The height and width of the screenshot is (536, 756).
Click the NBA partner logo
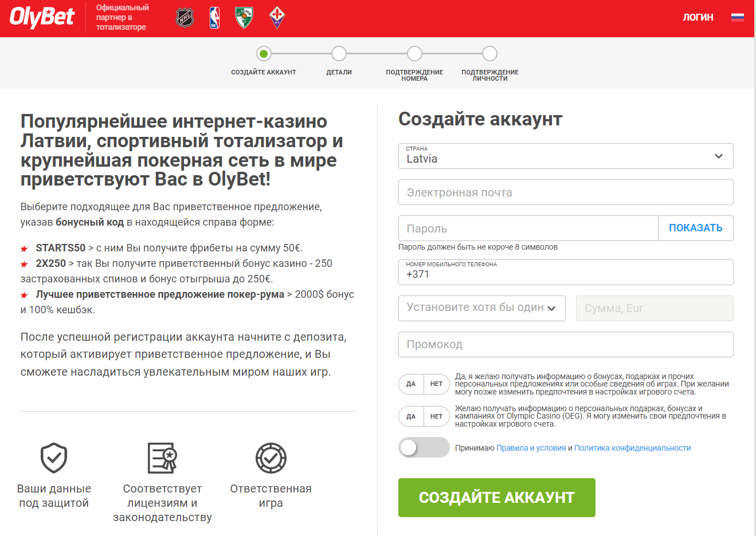(x=214, y=18)
